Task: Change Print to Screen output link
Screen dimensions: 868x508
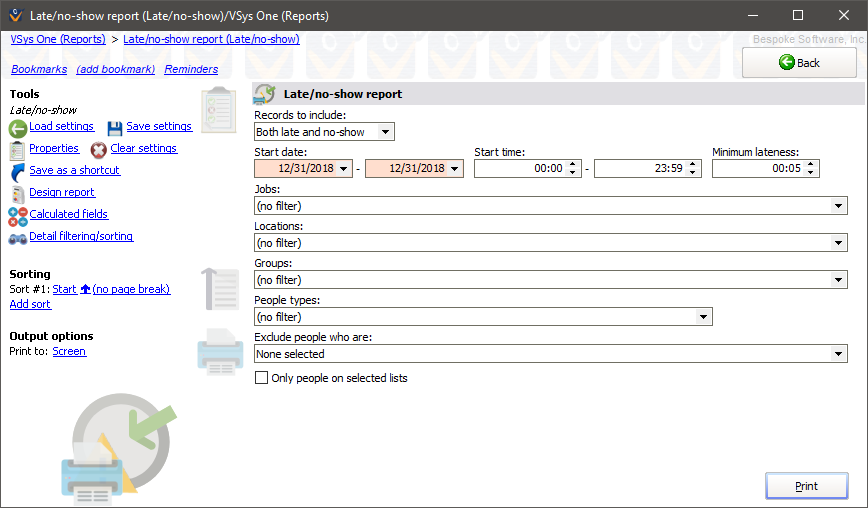Action: click(69, 351)
